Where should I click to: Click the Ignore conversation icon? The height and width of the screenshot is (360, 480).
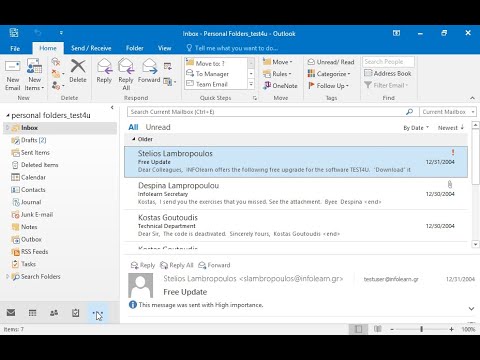56,61
